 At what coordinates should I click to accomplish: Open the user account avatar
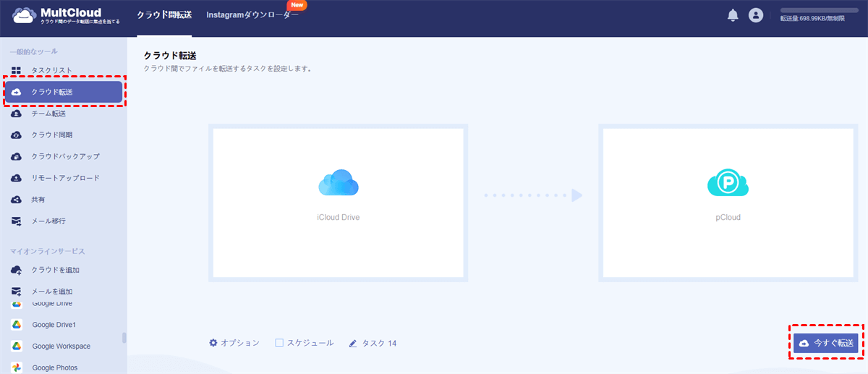(x=756, y=15)
